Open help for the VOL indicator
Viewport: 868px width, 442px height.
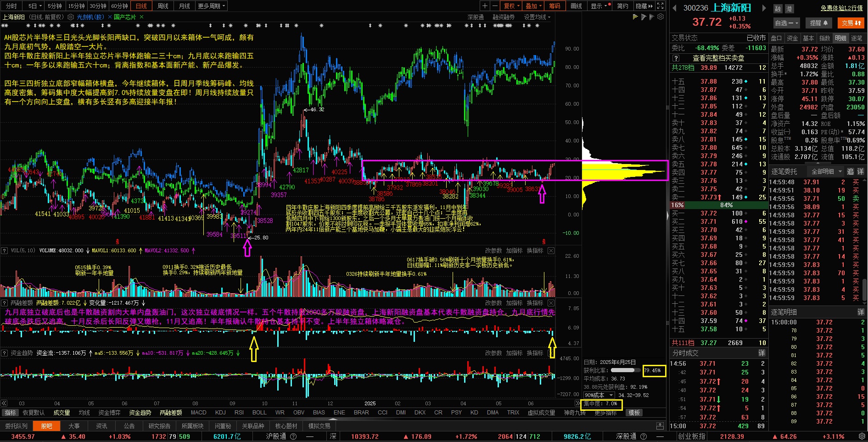[x=4, y=250]
